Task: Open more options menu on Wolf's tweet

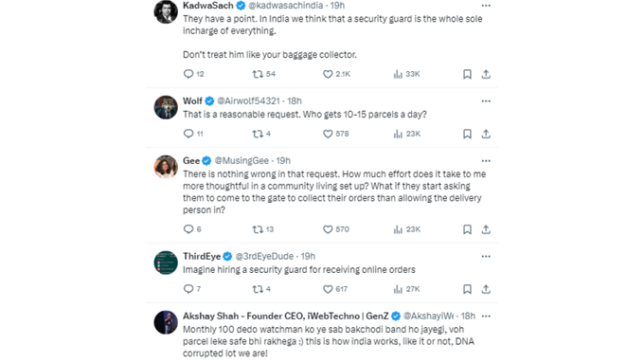Action: click(x=486, y=101)
